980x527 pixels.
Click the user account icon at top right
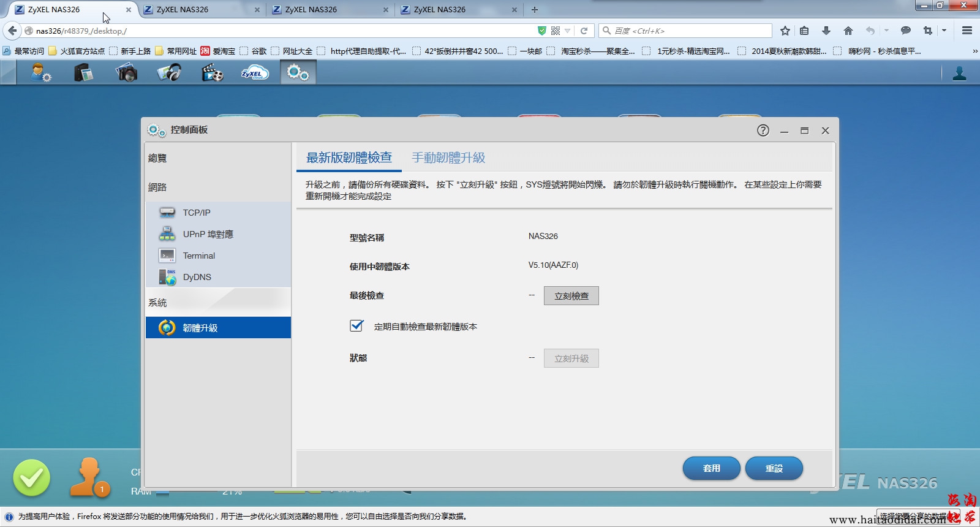(959, 74)
